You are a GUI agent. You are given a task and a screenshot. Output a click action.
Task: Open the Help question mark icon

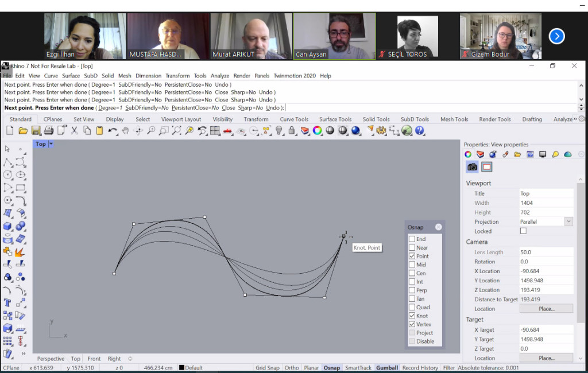coord(420,131)
